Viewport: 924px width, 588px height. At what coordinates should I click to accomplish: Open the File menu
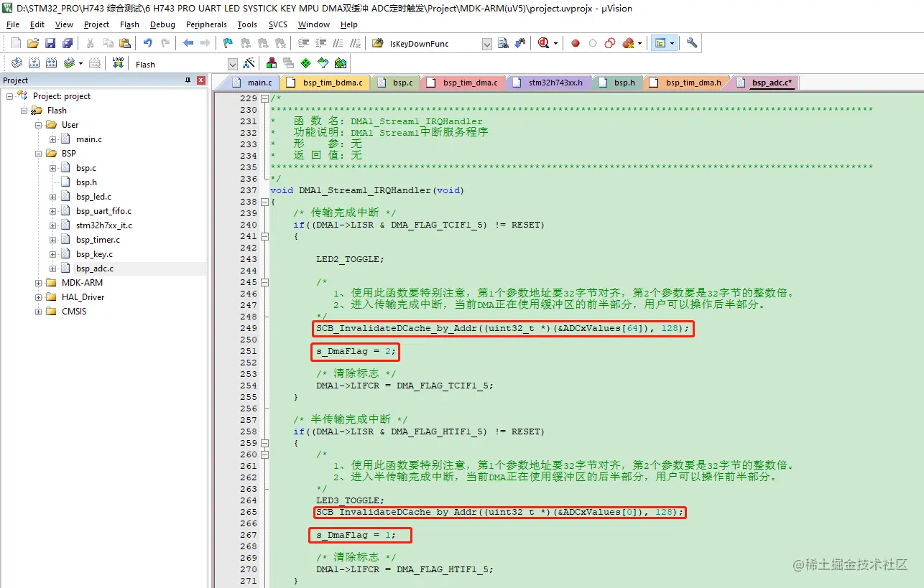[x=13, y=24]
